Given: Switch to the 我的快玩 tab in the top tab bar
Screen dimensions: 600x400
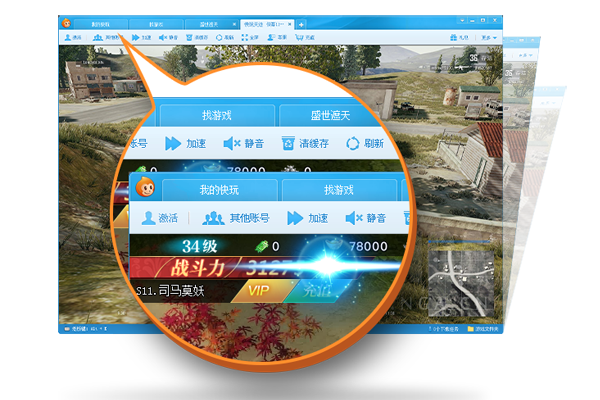Looking at the screenshot, I should point(101,24).
